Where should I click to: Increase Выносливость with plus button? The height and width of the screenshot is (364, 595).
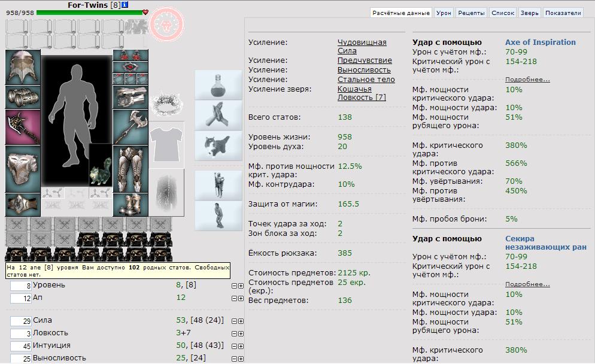241,359
